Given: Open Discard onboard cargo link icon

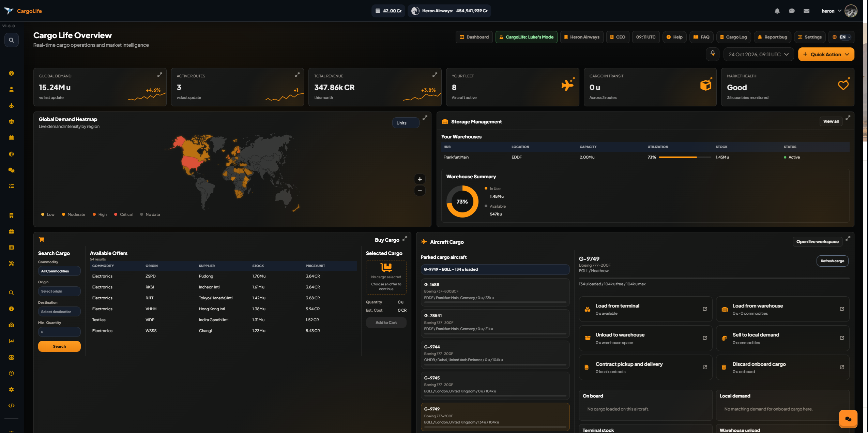Looking at the screenshot, I should [x=842, y=367].
